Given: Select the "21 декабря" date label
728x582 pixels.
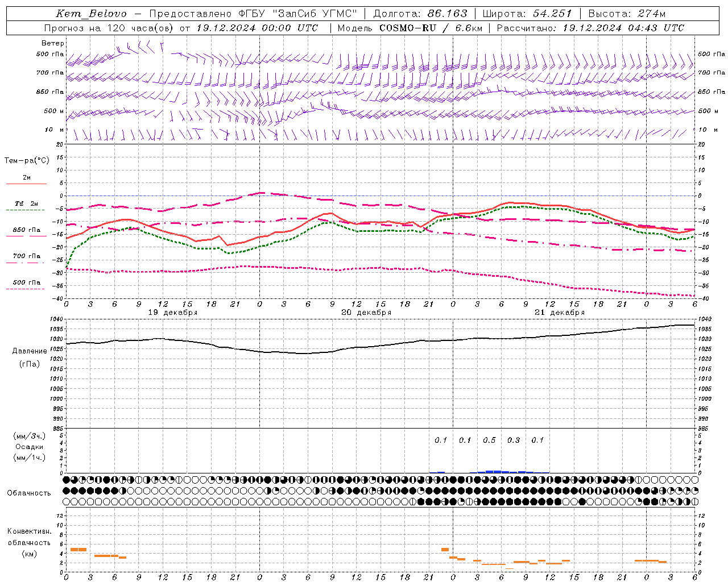Looking at the screenshot, I should pos(560,313).
